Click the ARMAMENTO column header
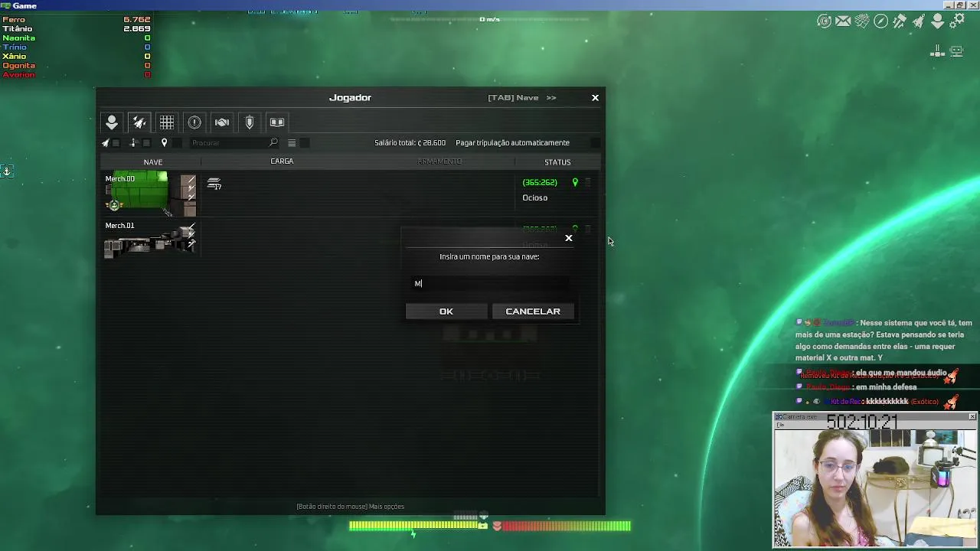This screenshot has width=980, height=551. (x=439, y=161)
